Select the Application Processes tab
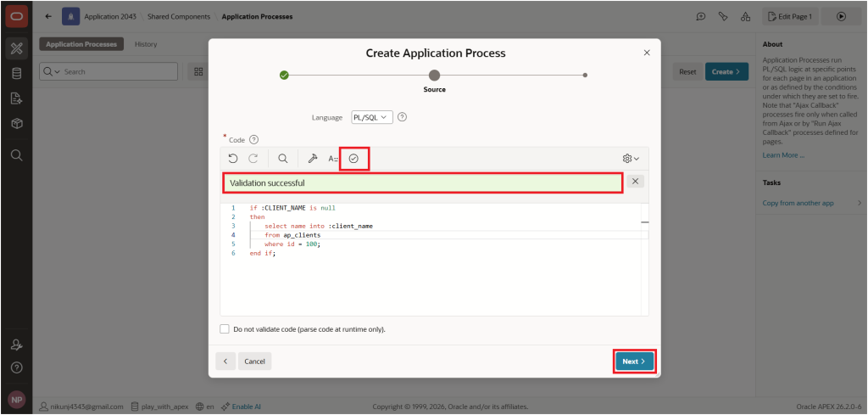This screenshot has width=868, height=415. click(x=81, y=44)
